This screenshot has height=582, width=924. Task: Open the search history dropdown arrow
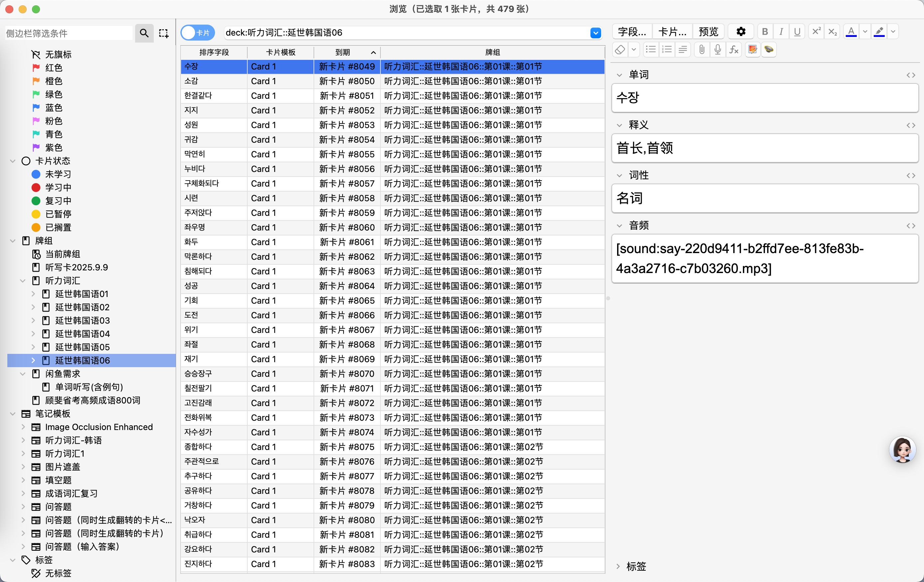[595, 33]
